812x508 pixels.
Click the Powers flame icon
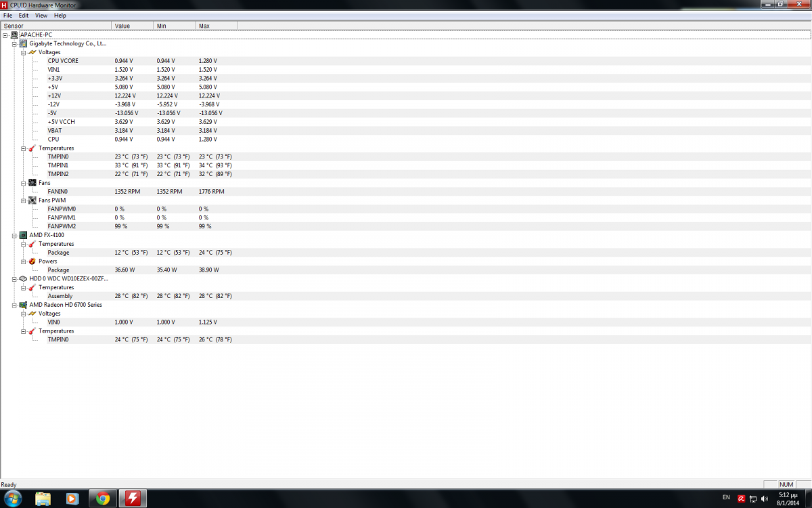(x=32, y=261)
